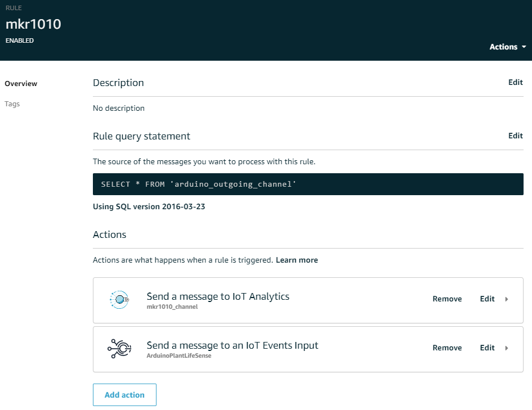Click the Actions dropdown caret arrow
Viewport: 532px width, 410px height.
pyautogui.click(x=524, y=47)
